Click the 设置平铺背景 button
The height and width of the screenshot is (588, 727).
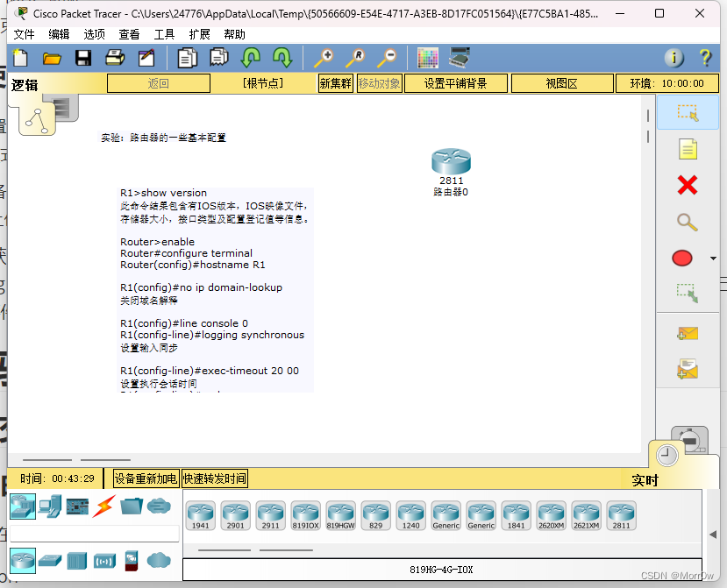pos(456,83)
